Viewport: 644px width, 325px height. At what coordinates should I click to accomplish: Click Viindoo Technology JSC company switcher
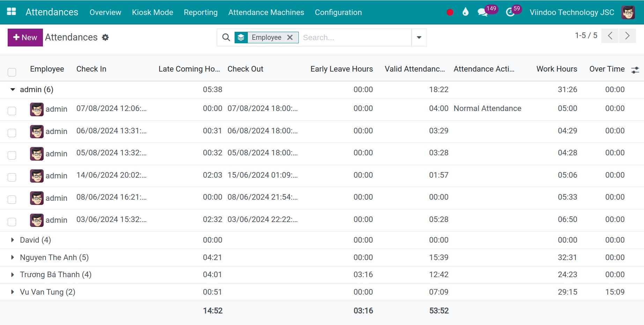pyautogui.click(x=572, y=12)
